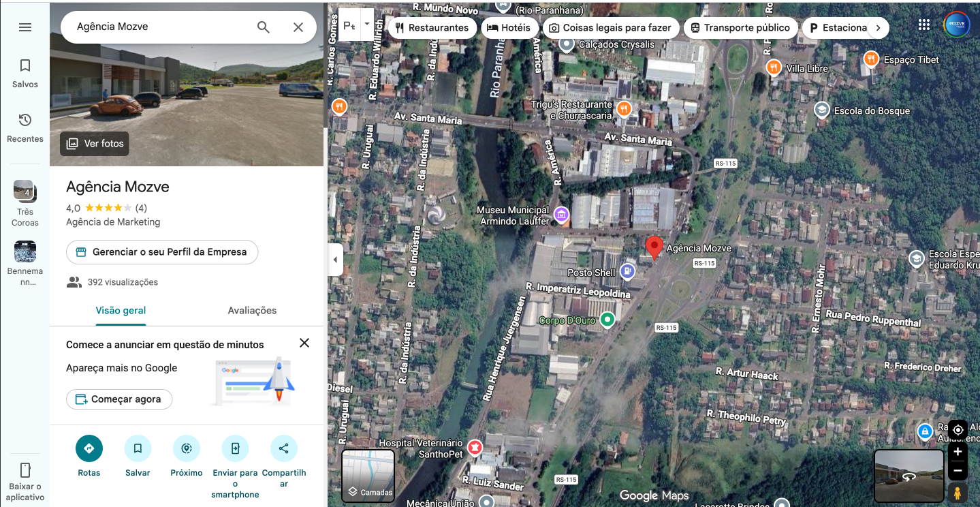Viewport: 980px width, 507px height.
Task: Click Começar agora button
Action: [119, 399]
